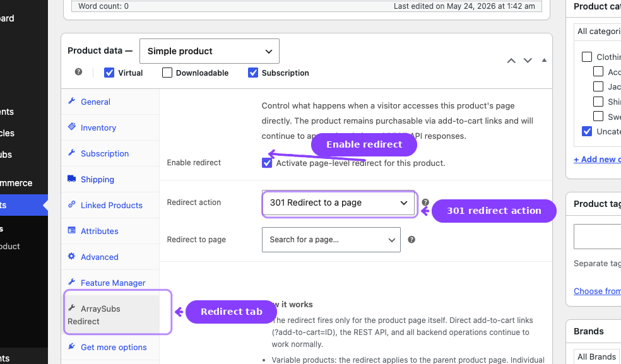
Task: Click the wrench icon beside Subscription tab
Action: [x=72, y=153]
